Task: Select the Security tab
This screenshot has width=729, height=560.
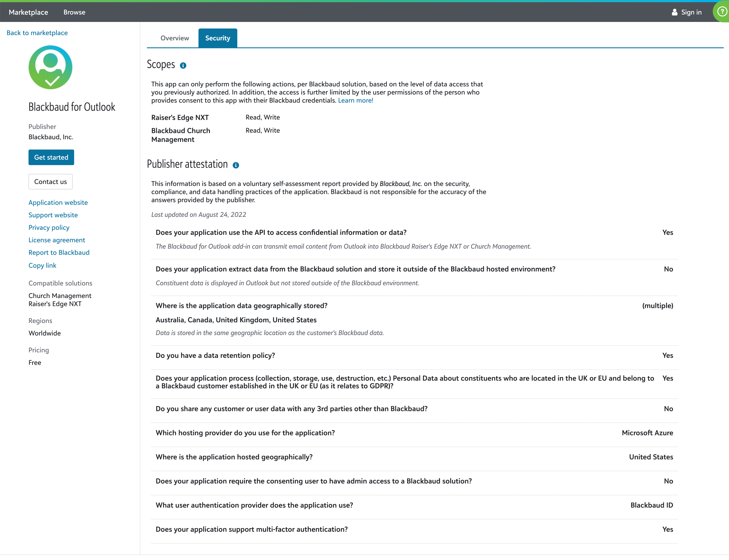Action: click(x=217, y=38)
